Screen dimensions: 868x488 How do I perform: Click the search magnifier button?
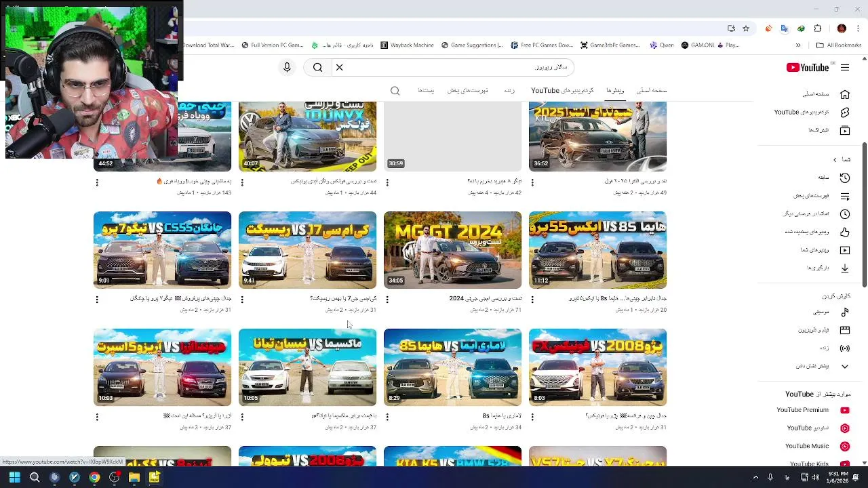(317, 68)
